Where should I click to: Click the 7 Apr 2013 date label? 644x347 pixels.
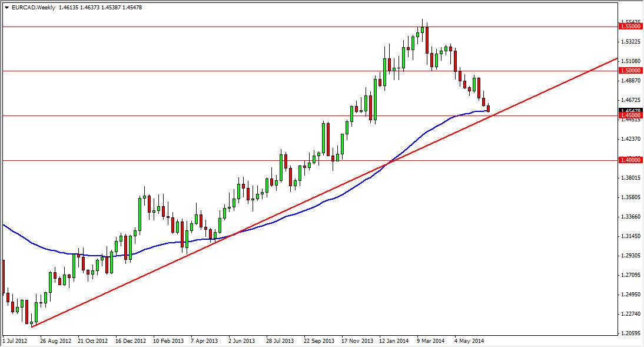pyautogui.click(x=204, y=341)
